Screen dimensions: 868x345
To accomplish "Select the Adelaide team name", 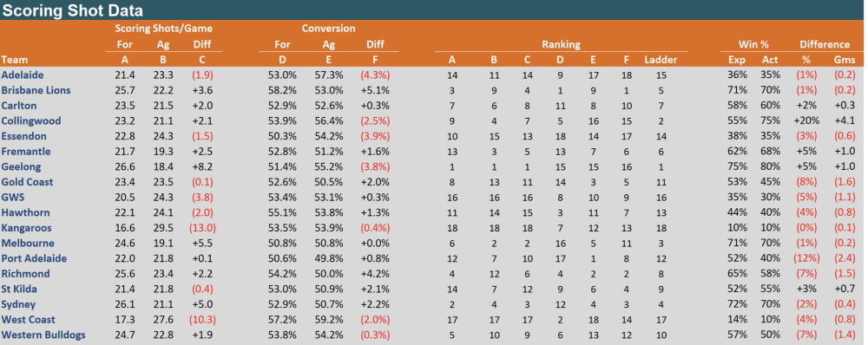I will [23, 75].
